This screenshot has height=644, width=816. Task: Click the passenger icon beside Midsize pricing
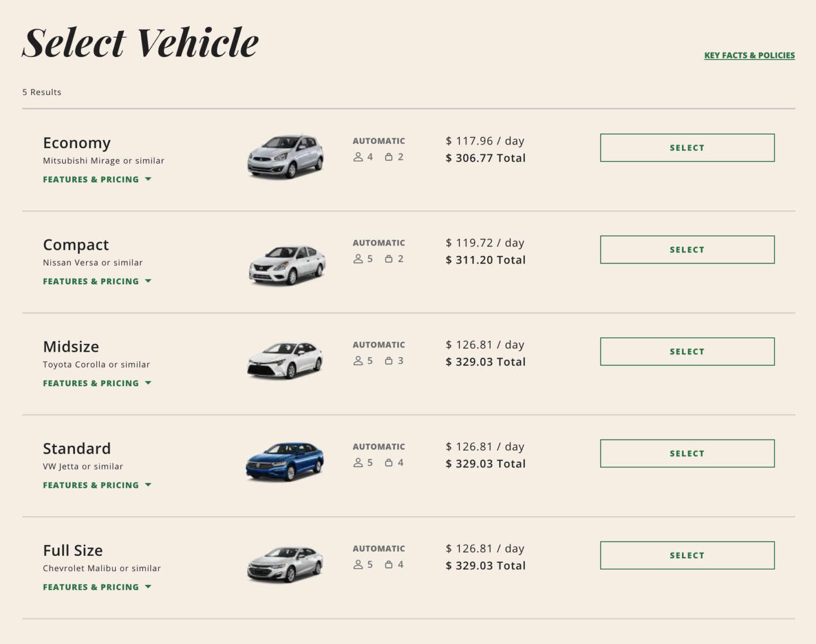tap(359, 360)
